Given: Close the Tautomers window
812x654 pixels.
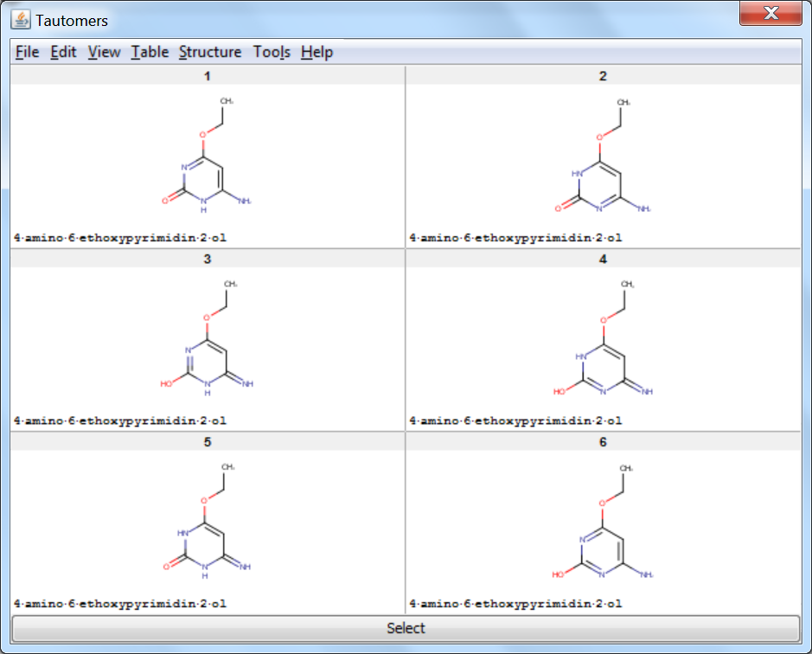Looking at the screenshot, I should (771, 14).
